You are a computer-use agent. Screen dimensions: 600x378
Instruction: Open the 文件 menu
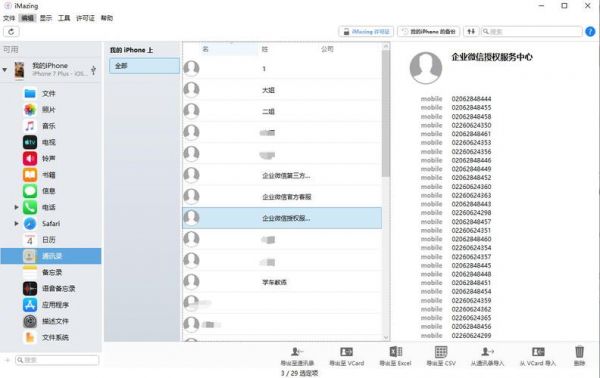9,18
